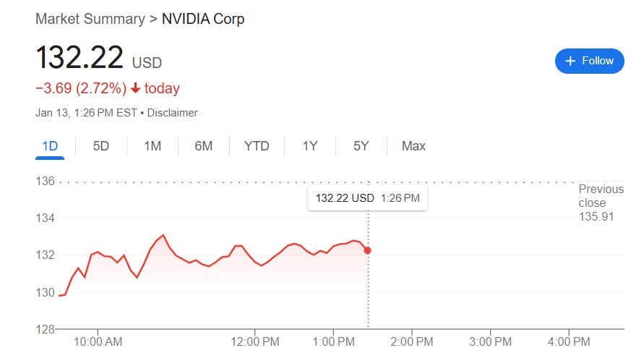The height and width of the screenshot is (353, 644).
Task: Click the red current-price dot on chart
Action: point(367,250)
